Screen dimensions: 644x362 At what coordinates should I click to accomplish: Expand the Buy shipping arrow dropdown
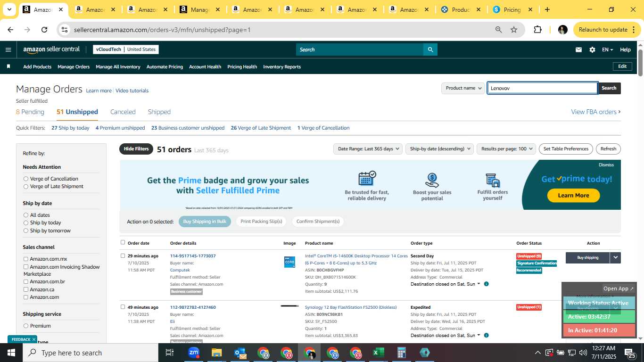615,257
